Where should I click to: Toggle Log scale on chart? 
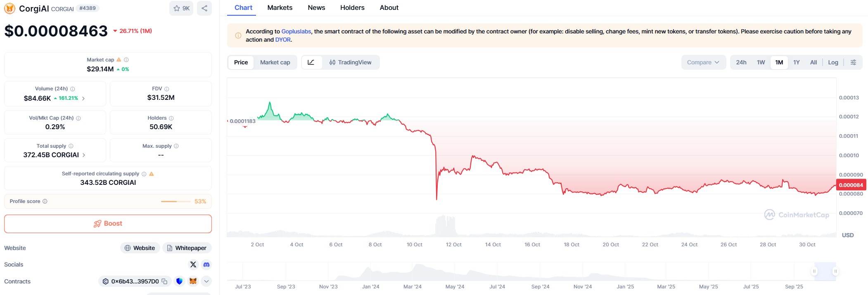[833, 62]
